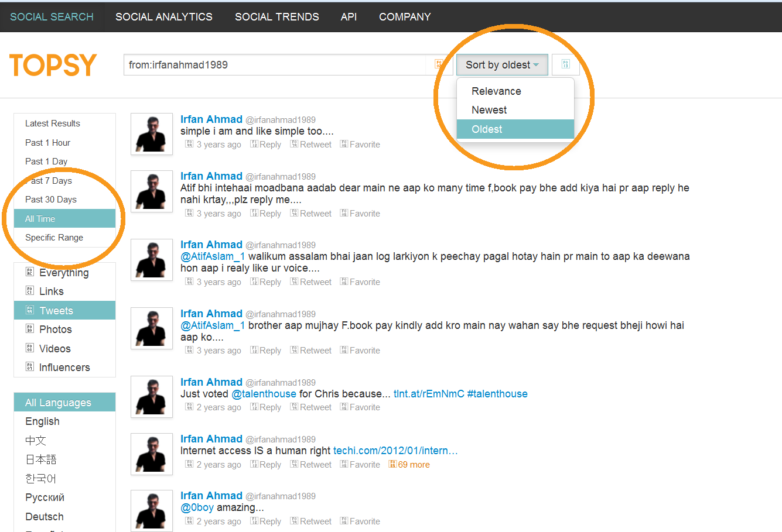Go to Social Analytics in top navigation
782x532 pixels.
tap(164, 17)
